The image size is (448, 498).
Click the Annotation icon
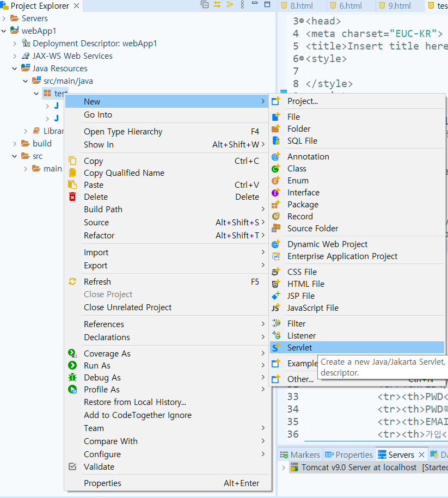click(276, 157)
